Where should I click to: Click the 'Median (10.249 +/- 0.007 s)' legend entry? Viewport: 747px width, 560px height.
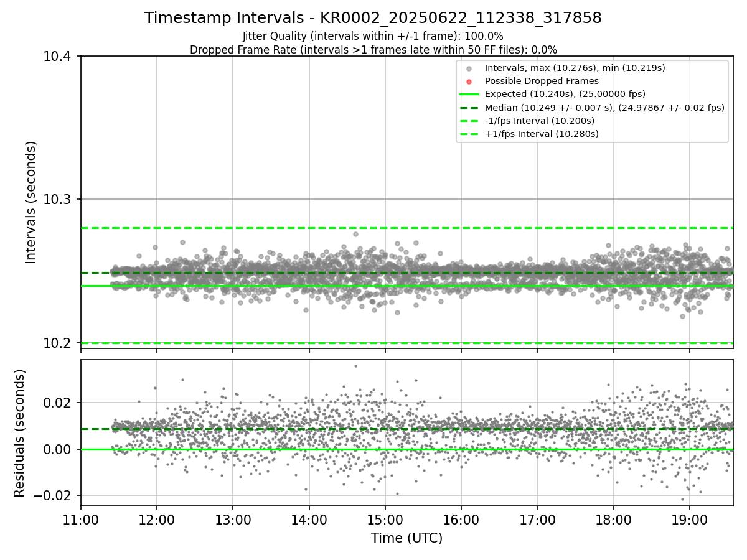click(x=604, y=107)
